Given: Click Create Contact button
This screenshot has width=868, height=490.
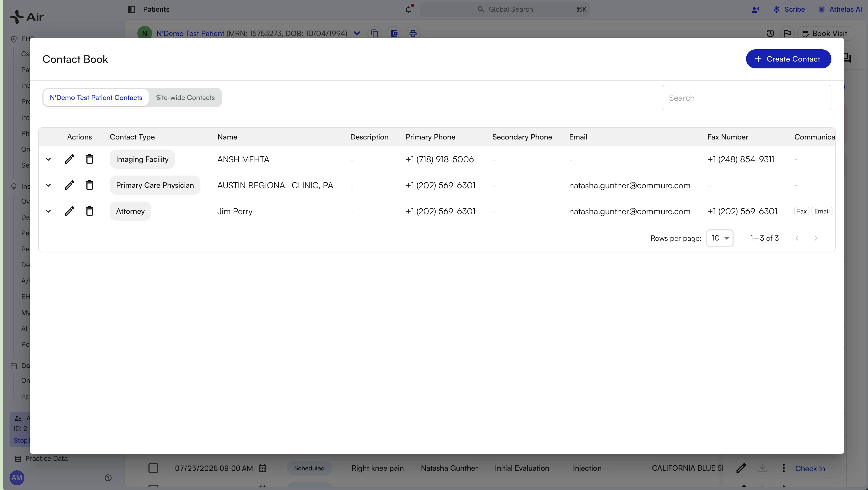Looking at the screenshot, I should point(788,59).
